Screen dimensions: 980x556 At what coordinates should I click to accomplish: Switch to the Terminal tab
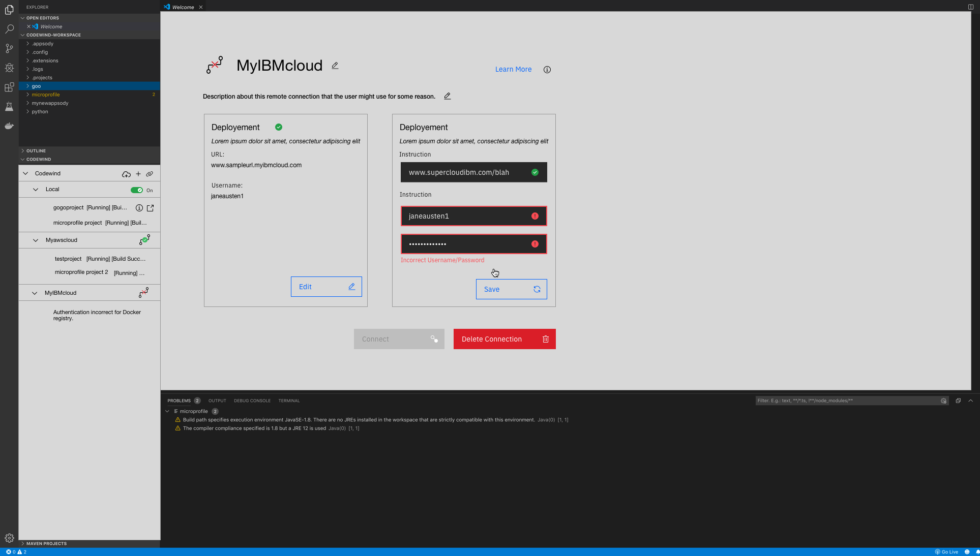coord(288,401)
